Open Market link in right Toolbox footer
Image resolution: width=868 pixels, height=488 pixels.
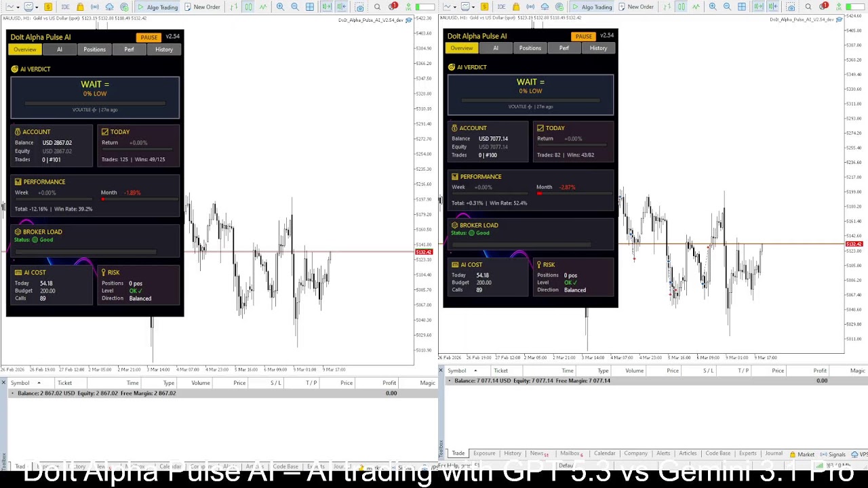[802, 454]
